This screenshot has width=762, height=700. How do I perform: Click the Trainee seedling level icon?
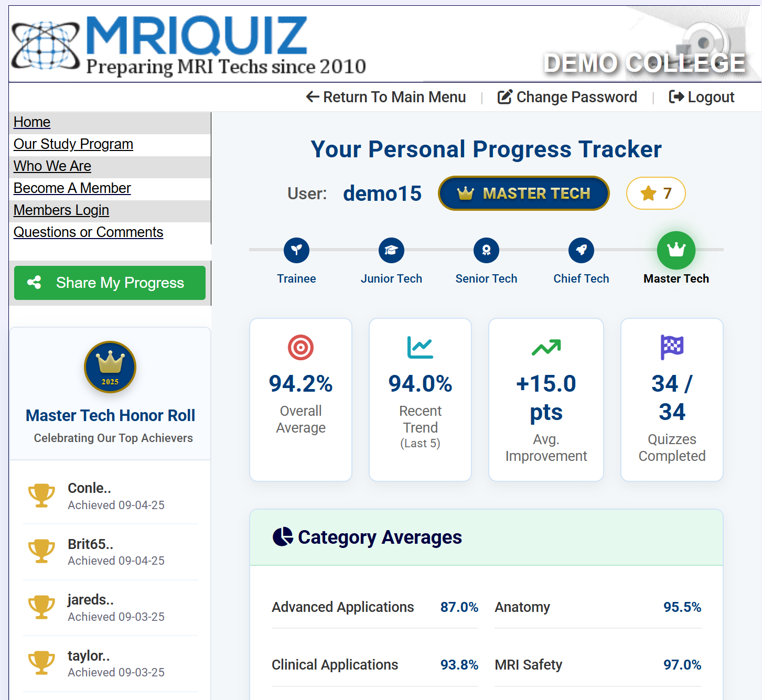pos(296,250)
